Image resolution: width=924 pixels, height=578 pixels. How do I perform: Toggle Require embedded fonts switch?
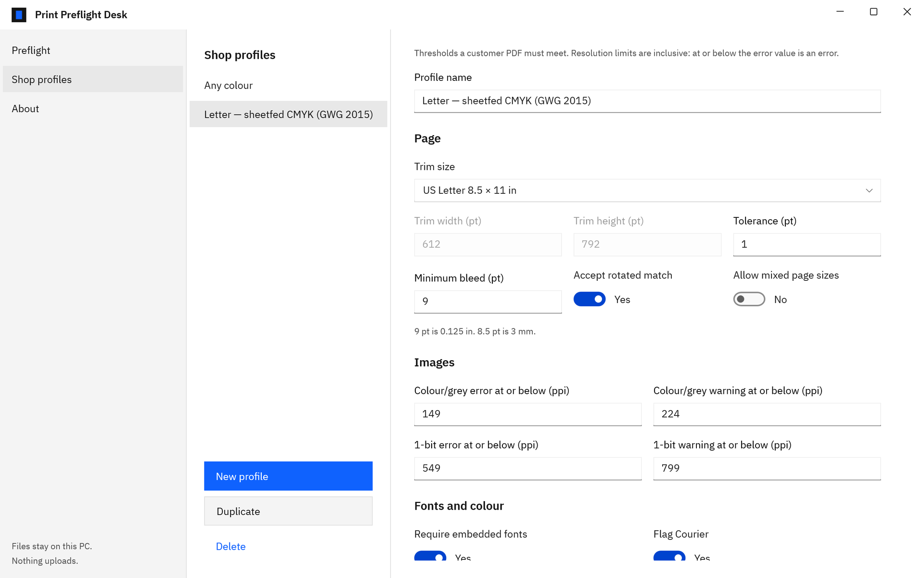click(x=430, y=556)
